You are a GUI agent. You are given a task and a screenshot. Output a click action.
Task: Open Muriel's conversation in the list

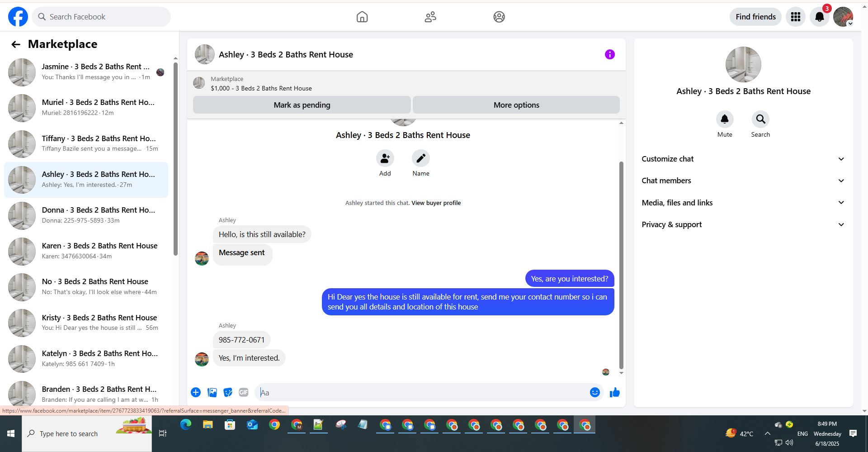[86, 108]
